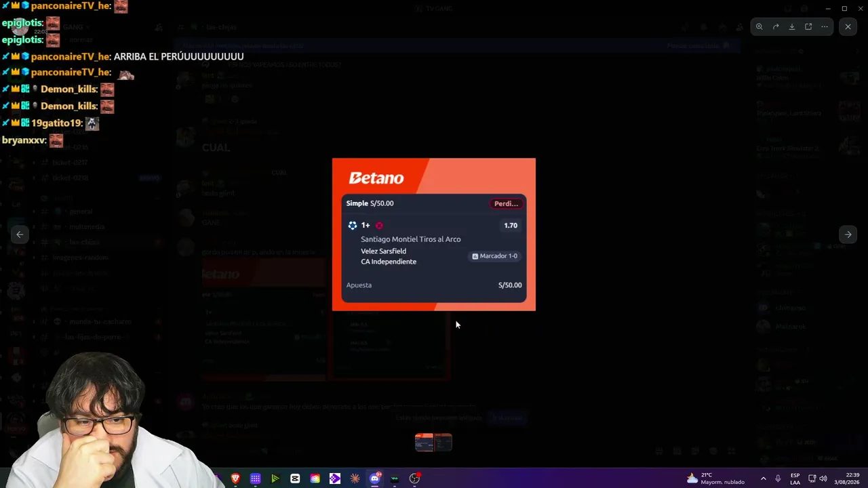Open the weather widget showing 21°C

[x=715, y=479]
